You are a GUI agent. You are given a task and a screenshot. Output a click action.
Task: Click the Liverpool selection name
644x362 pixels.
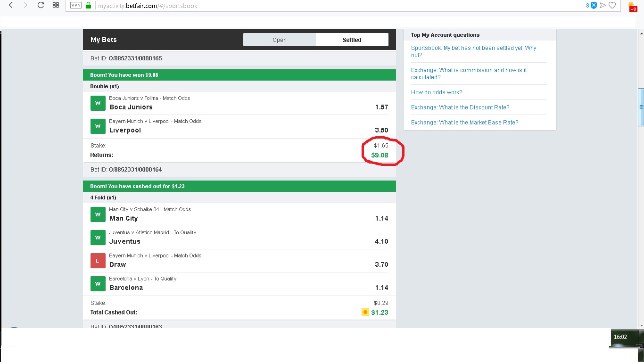click(125, 130)
